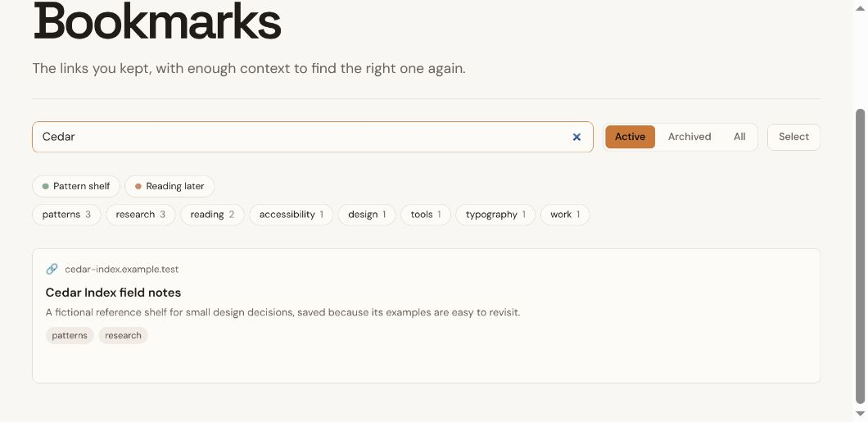
Task: Toggle the design 1 tag filter
Action: (367, 215)
